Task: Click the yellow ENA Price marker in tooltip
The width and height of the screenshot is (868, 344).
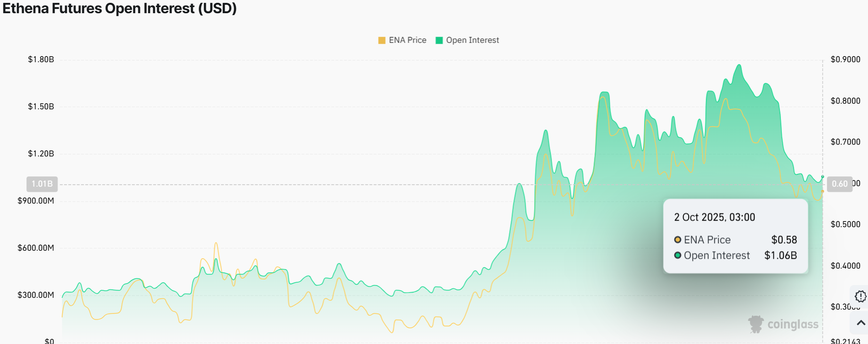Action: tap(678, 240)
